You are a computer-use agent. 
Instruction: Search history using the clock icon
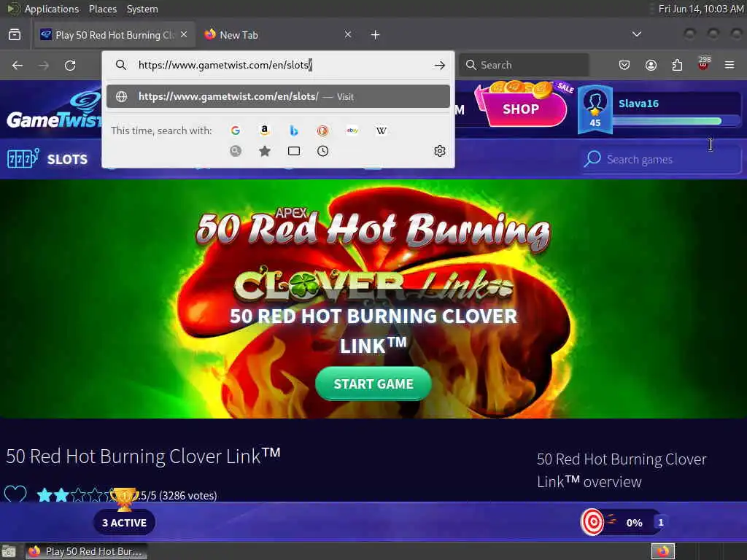point(323,151)
